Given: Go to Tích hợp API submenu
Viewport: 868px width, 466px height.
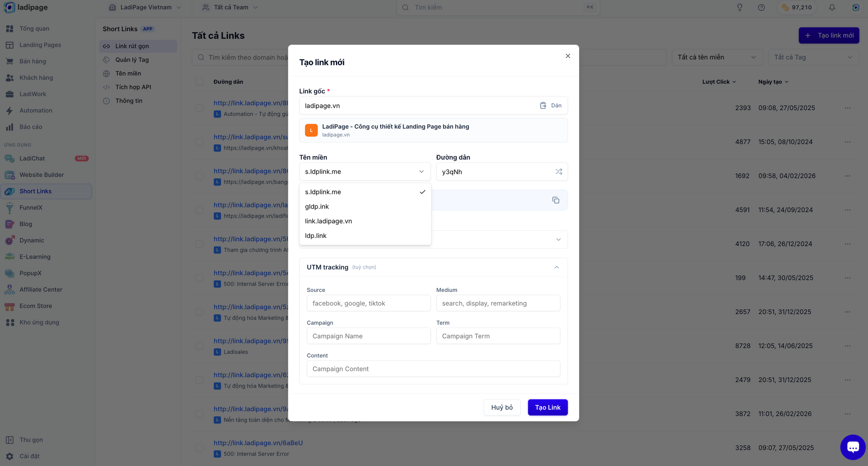Looking at the screenshot, I should point(133,87).
